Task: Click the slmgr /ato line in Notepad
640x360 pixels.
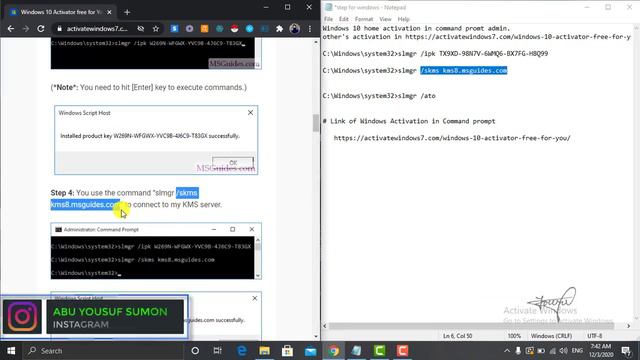Action: pyautogui.click(x=379, y=96)
